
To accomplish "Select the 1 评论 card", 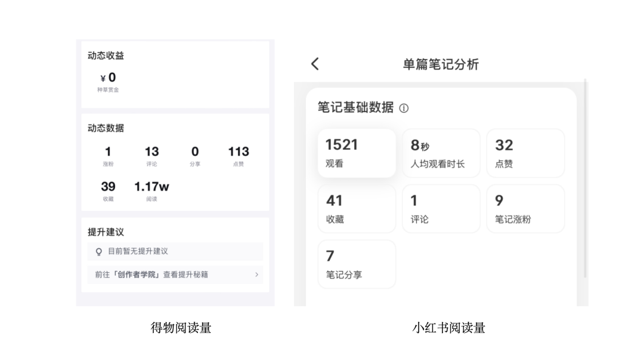I will coord(441,209).
